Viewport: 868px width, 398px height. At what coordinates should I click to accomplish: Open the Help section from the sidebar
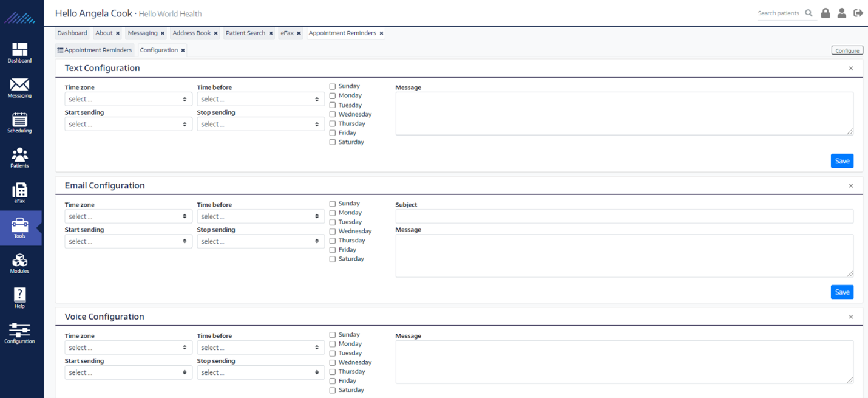[x=19, y=297]
